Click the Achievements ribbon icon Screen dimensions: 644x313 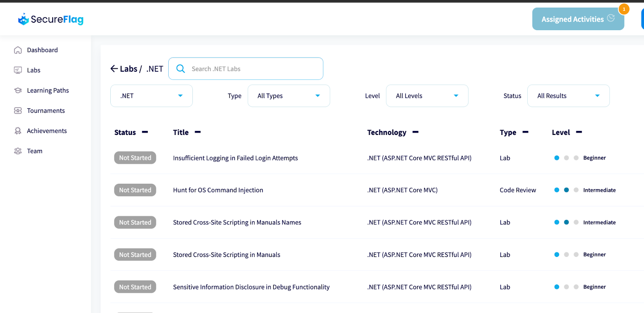click(x=18, y=131)
